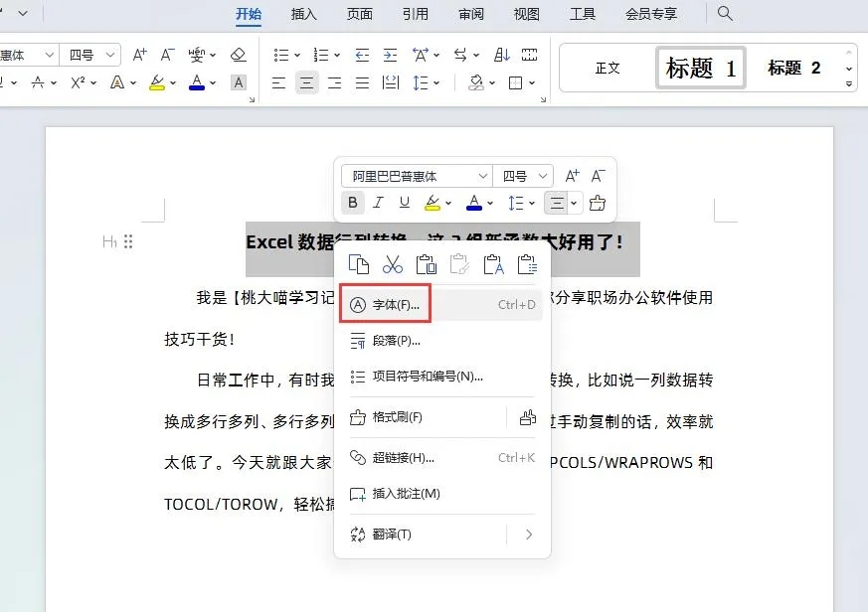
Task: Align text right in the ribbon
Action: pos(334,83)
